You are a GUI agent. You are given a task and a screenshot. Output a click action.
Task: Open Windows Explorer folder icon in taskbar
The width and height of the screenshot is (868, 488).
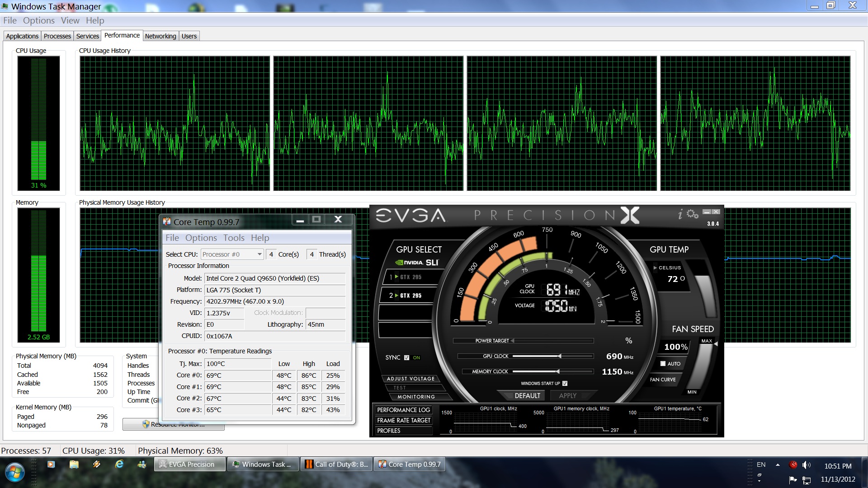point(74,464)
